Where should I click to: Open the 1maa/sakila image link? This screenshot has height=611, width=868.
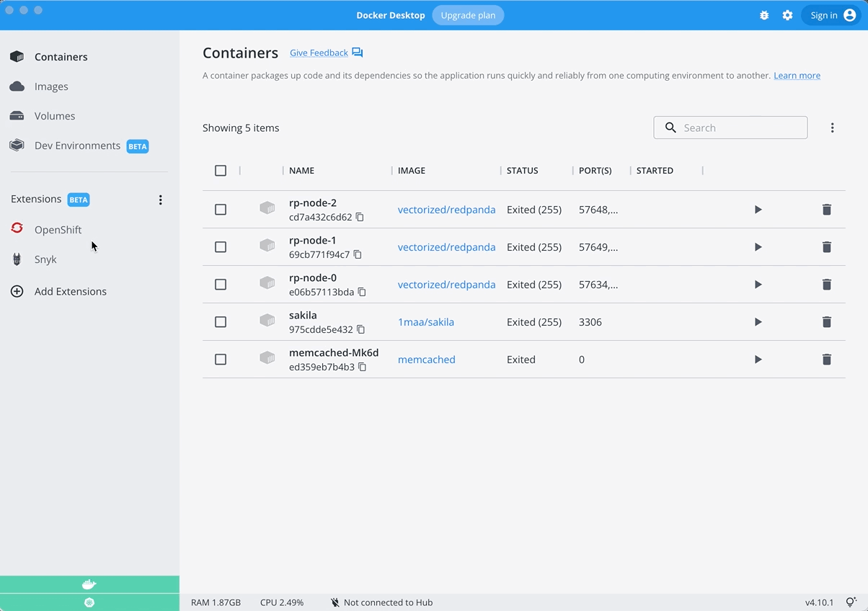coord(426,322)
